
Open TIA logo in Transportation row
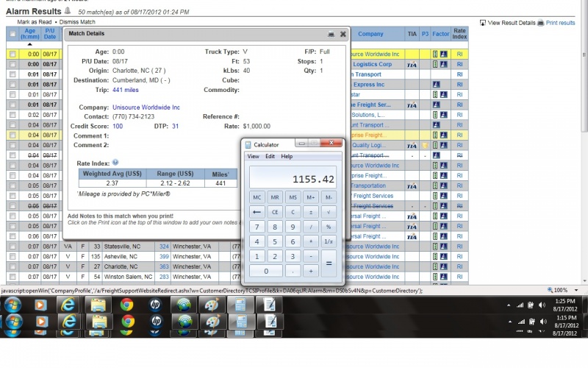click(x=412, y=186)
